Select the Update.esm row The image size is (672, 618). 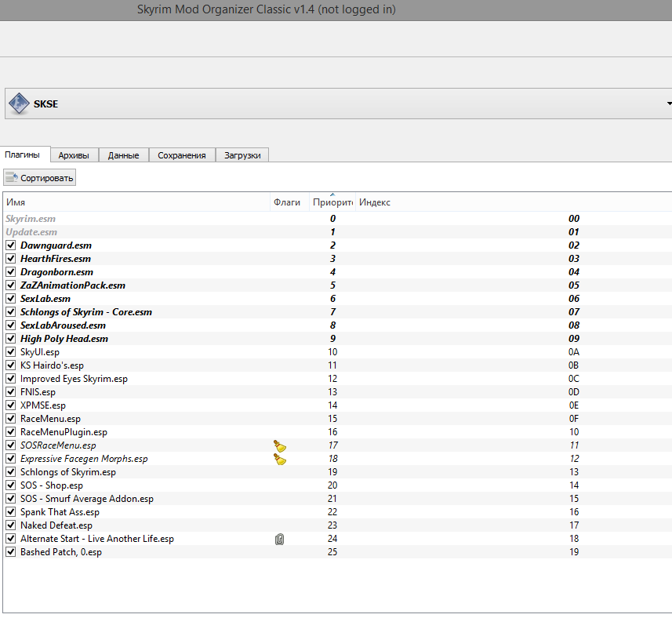337,232
